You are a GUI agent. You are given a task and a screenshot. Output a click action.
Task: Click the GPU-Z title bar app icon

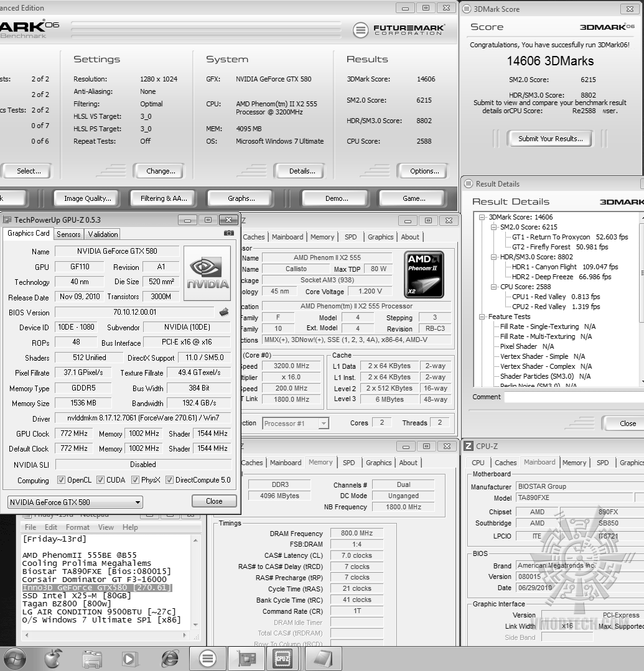click(x=7, y=220)
